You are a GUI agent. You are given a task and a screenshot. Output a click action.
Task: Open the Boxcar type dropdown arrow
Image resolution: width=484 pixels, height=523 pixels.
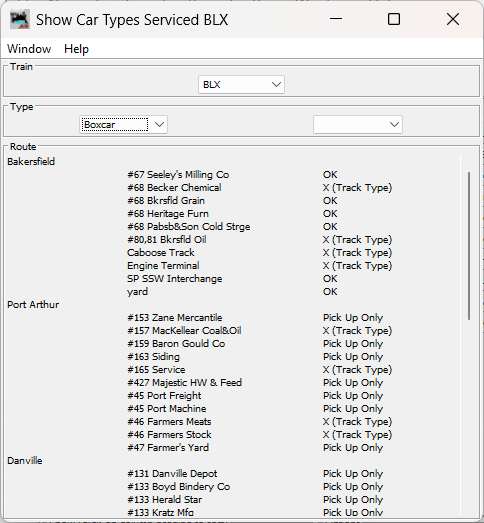(159, 124)
